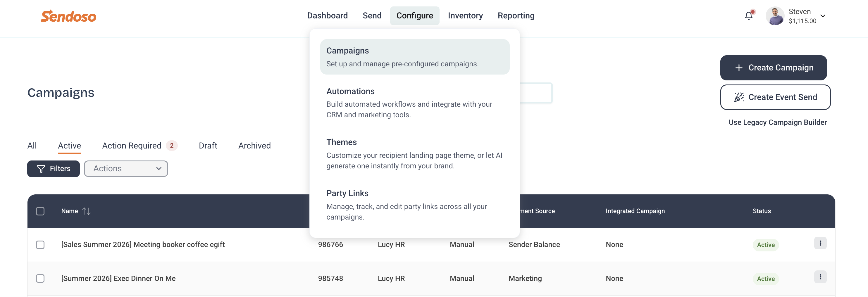868x297 pixels.
Task: Check the Meeting booker coffee egift row
Action: 40,245
